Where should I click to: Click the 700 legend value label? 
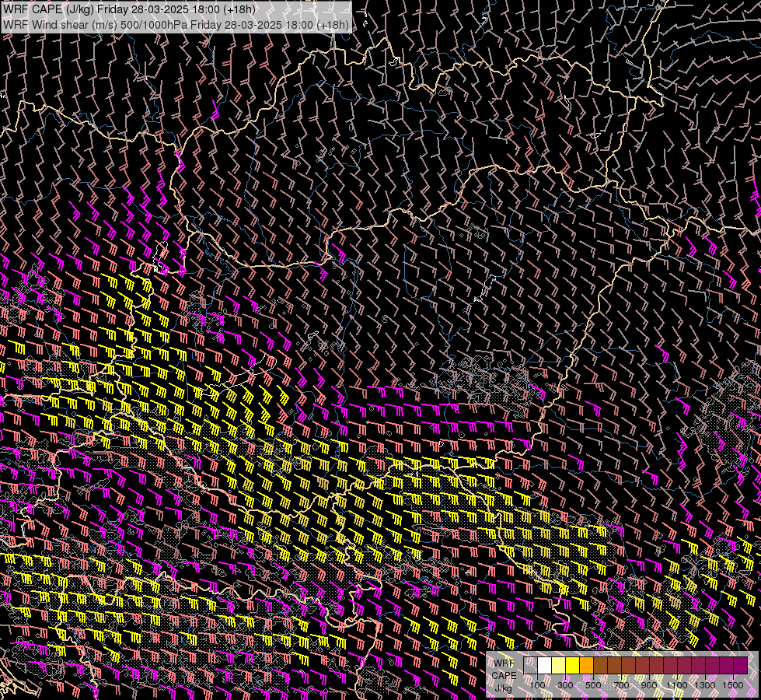click(x=621, y=685)
